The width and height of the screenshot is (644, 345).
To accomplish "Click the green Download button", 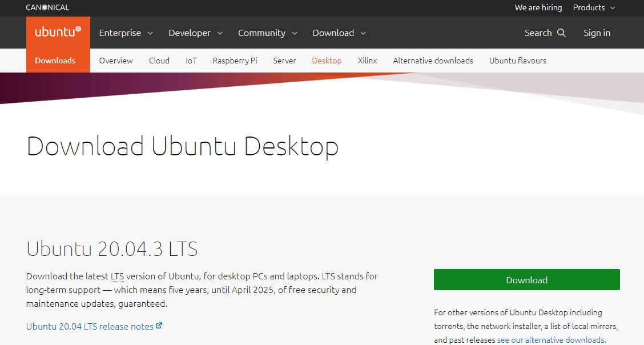I will tap(526, 280).
